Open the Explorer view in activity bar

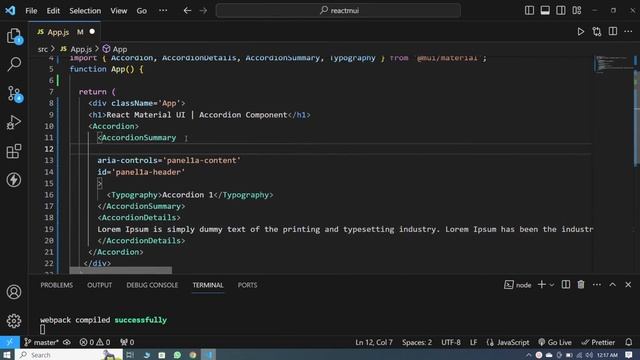pos(14,36)
